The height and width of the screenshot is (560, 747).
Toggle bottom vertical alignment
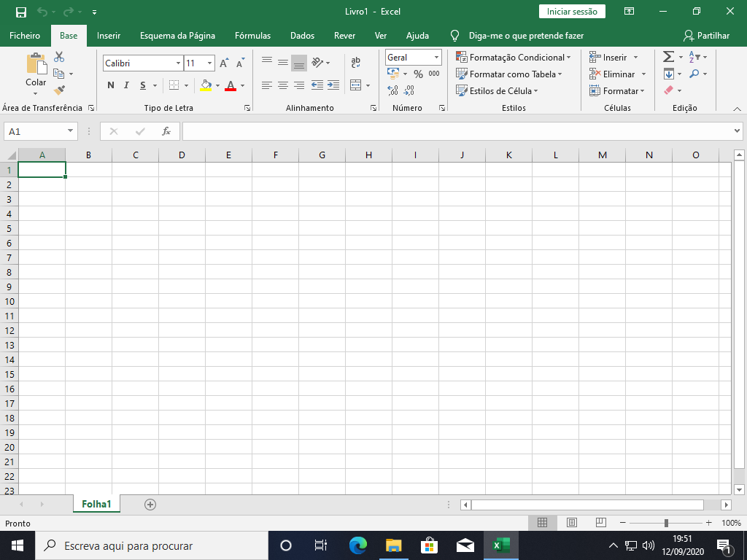pyautogui.click(x=299, y=63)
